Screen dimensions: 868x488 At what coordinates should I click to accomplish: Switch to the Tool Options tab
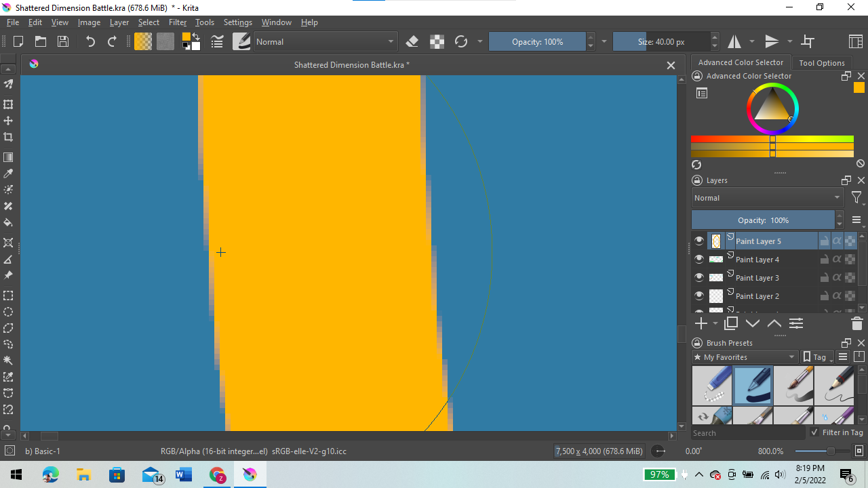[x=822, y=63]
